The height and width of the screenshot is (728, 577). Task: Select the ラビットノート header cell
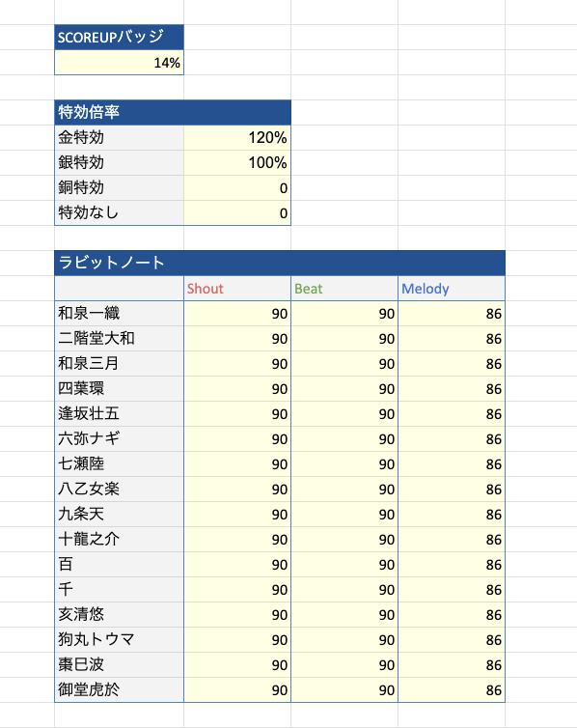pos(280,263)
